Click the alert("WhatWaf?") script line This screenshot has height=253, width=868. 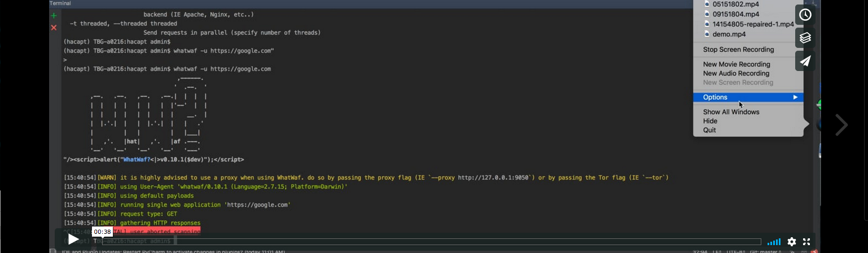pos(154,159)
